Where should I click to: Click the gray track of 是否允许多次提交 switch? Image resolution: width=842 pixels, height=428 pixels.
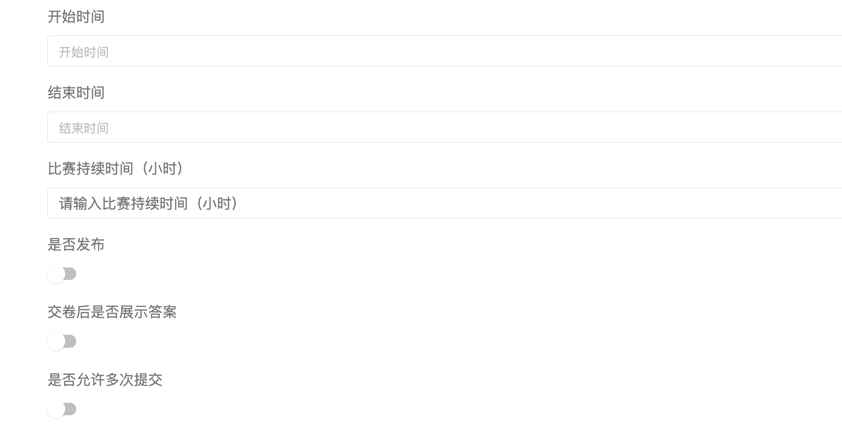(71, 409)
